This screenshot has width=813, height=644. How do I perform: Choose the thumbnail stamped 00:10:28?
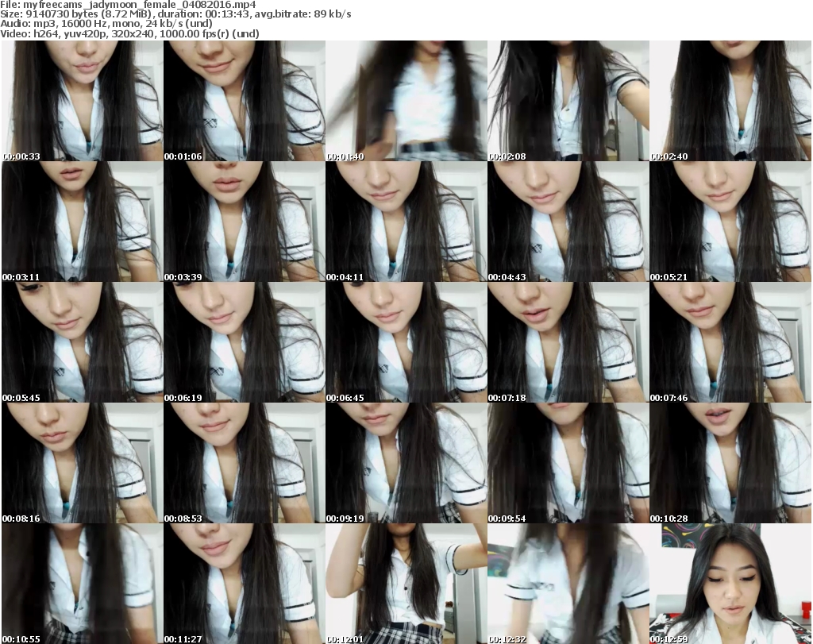coord(730,463)
